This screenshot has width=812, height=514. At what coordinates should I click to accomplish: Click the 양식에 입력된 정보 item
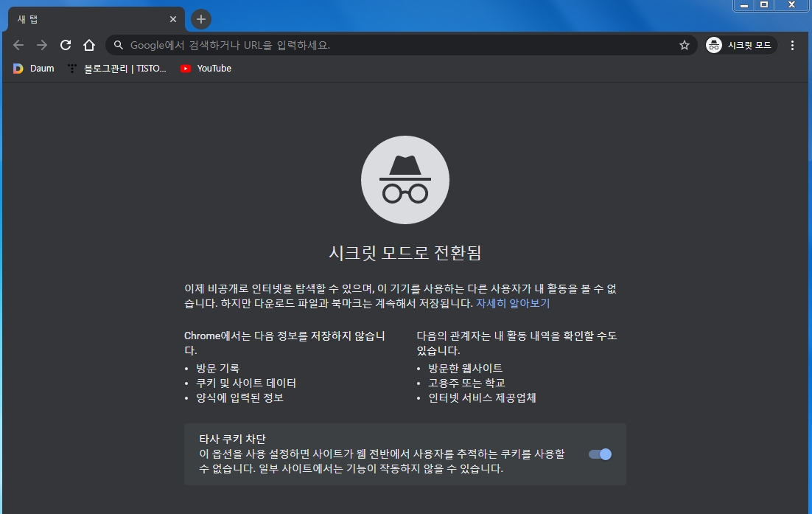(x=239, y=398)
